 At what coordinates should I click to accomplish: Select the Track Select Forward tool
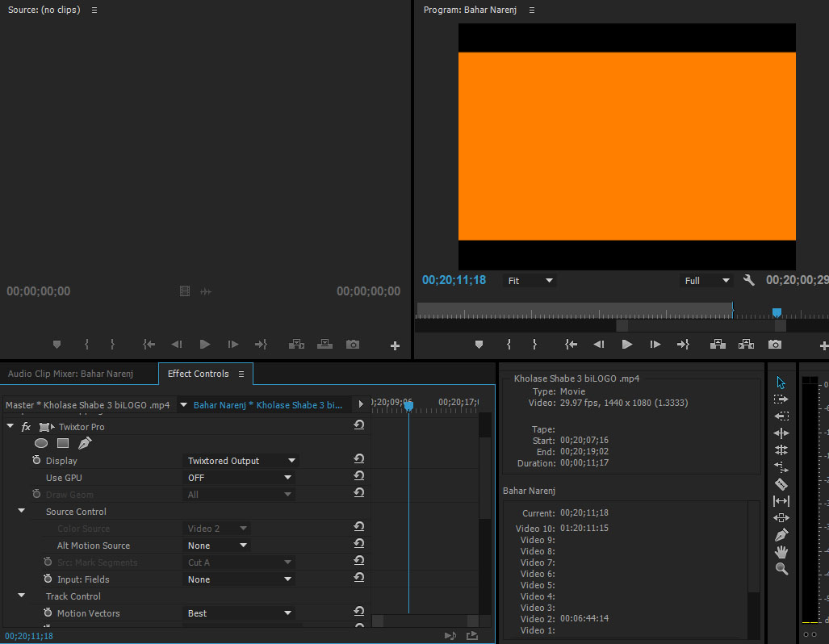click(781, 399)
